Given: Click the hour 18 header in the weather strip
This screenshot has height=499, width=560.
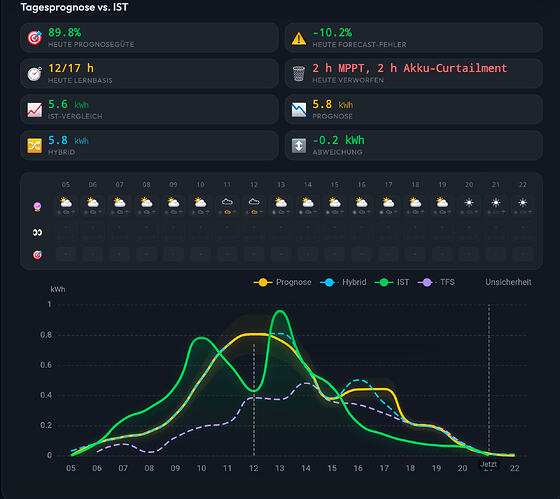Looking at the screenshot, I should [415, 185].
